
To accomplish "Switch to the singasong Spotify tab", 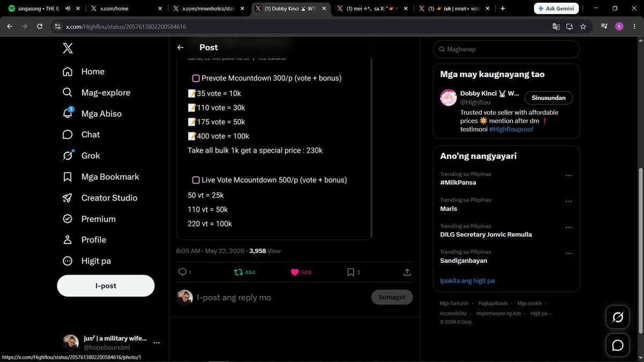I will click(x=44, y=9).
